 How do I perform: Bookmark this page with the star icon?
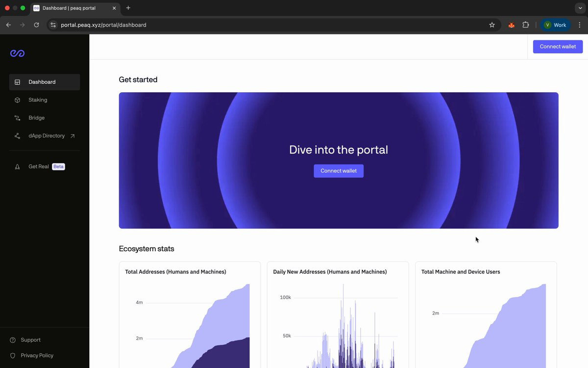(x=492, y=25)
